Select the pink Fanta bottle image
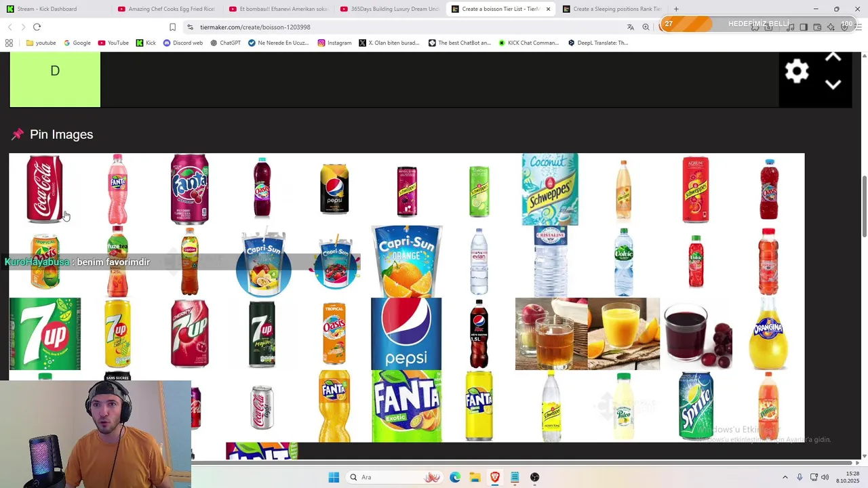Image resolution: width=868 pixels, height=488 pixels. coord(117,189)
